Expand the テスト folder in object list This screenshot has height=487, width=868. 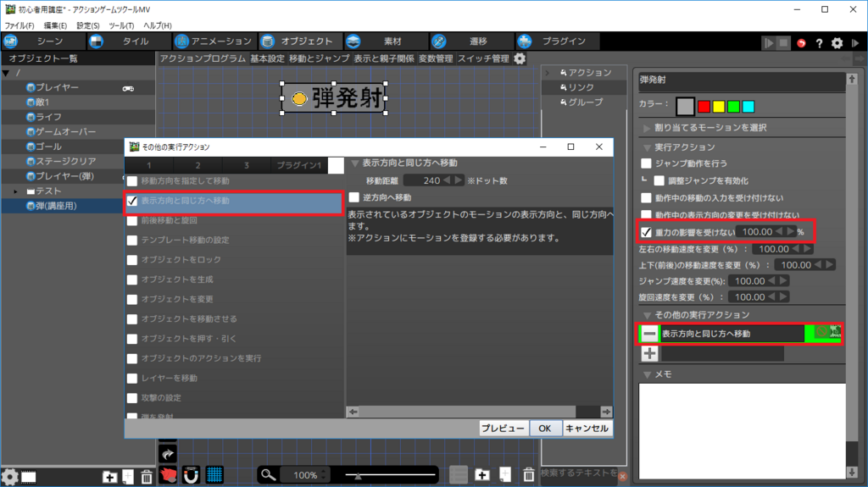[15, 191]
